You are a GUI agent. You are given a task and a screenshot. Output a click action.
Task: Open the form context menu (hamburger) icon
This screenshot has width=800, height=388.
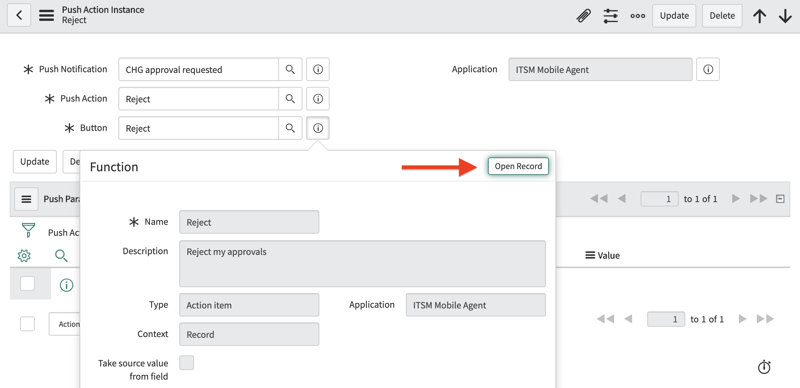click(46, 15)
